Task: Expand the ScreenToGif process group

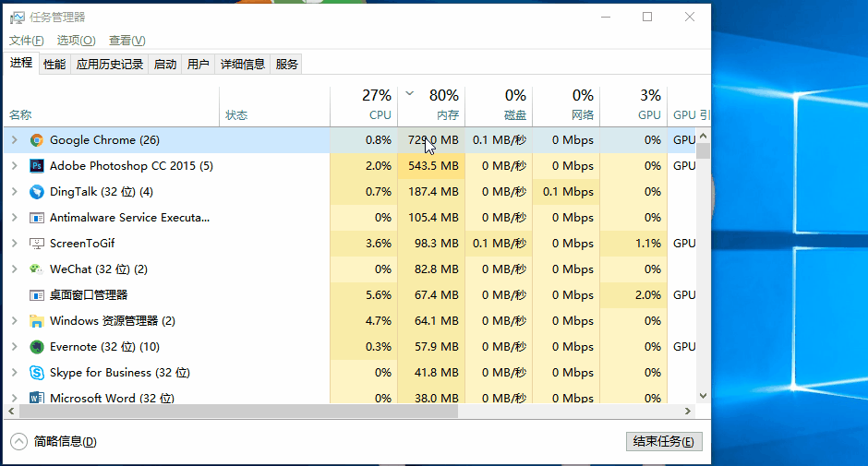Action: click(15, 244)
